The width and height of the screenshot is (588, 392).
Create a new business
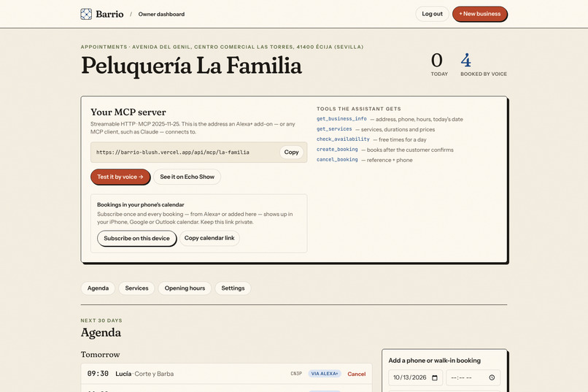pyautogui.click(x=479, y=14)
